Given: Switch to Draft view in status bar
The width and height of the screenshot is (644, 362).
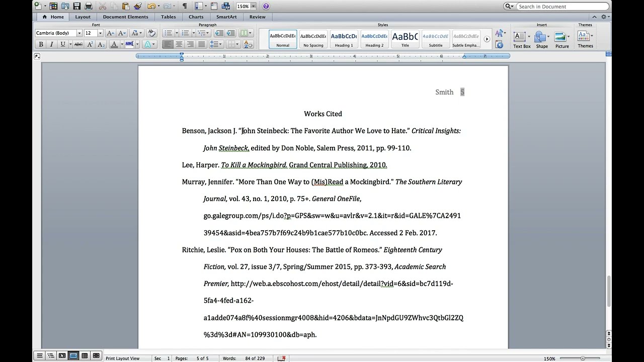Looking at the screenshot, I should pos(40,356).
